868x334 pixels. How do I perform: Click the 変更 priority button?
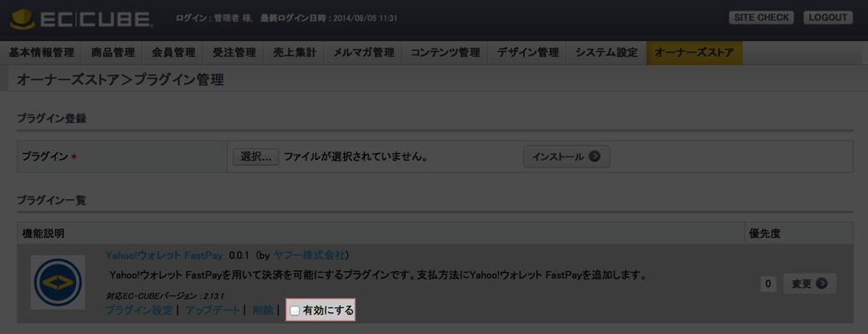(810, 284)
